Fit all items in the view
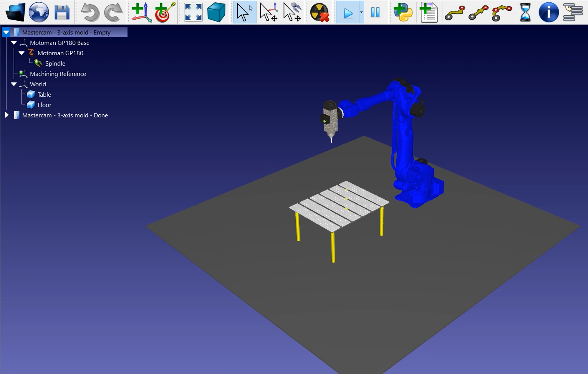Viewport: 588px width, 374px height. (x=193, y=12)
